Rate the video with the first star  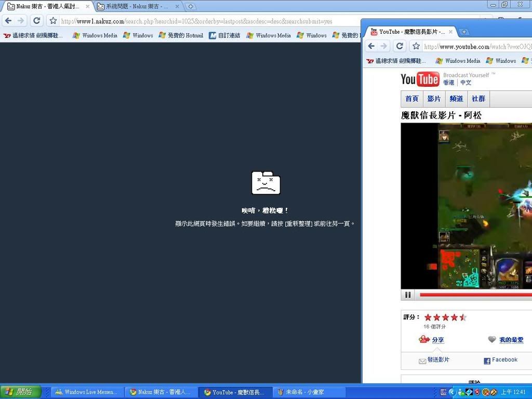tap(428, 317)
